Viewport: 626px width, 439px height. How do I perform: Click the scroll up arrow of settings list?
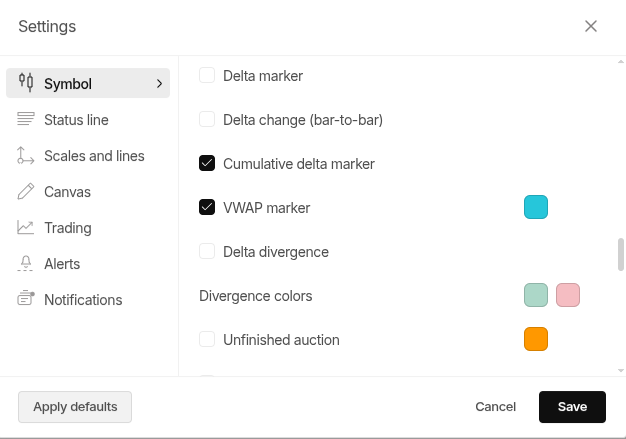[621, 62]
